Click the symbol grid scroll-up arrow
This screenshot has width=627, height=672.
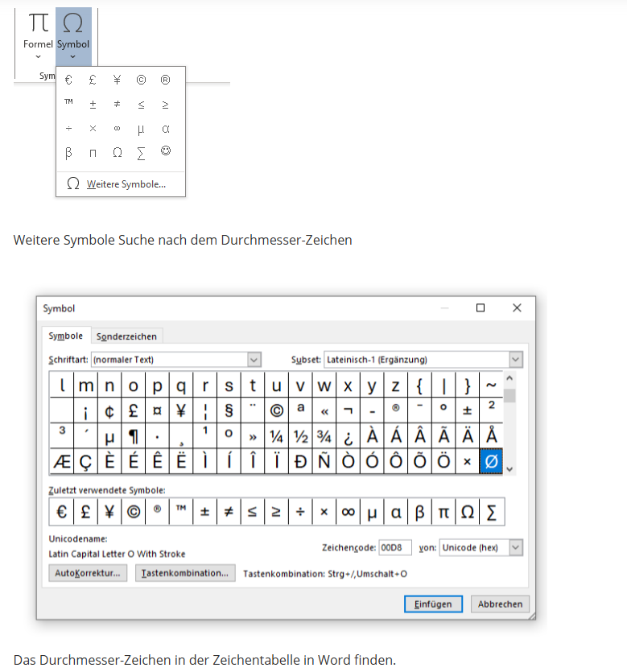509,378
